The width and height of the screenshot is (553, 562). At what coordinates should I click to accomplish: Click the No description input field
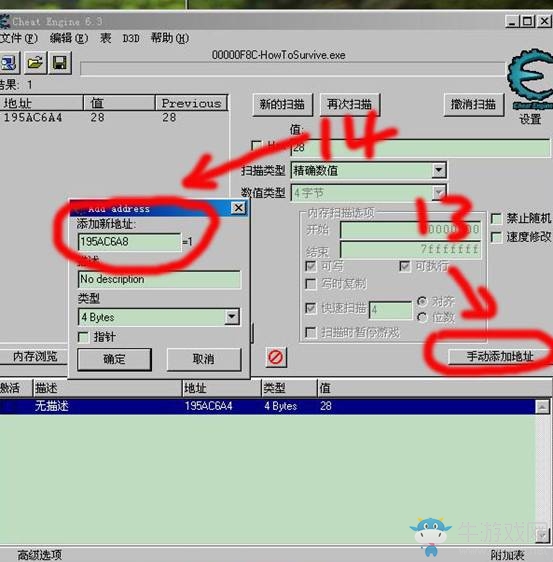tap(159, 279)
